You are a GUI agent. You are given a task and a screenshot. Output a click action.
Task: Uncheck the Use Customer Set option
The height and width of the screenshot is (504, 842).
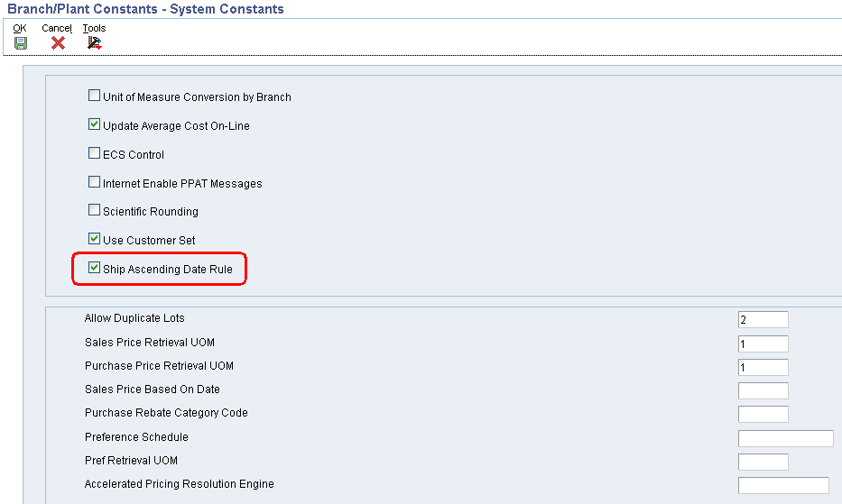[94, 239]
